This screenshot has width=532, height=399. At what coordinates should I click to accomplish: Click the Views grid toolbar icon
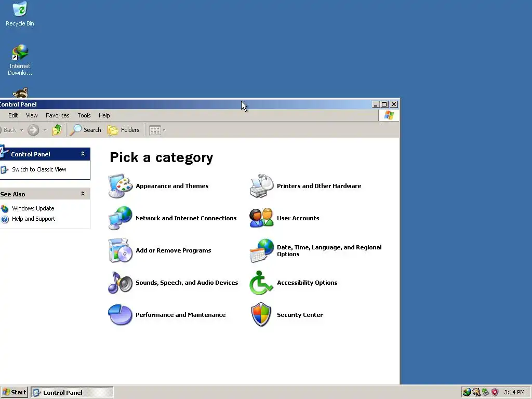155,130
